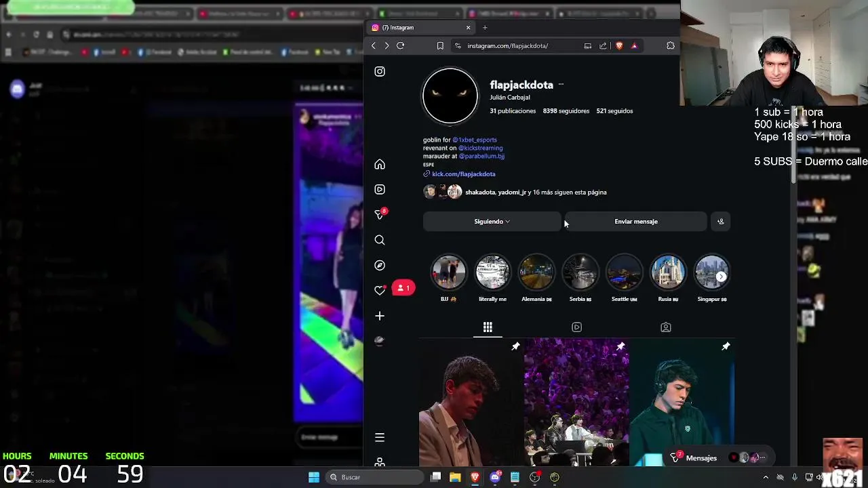Open the red follow-notification bubble showing 1

(403, 288)
